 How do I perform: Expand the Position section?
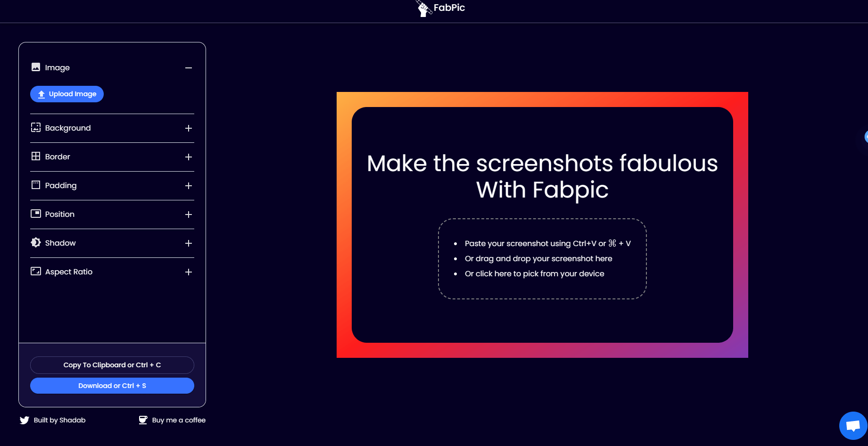[x=189, y=215]
